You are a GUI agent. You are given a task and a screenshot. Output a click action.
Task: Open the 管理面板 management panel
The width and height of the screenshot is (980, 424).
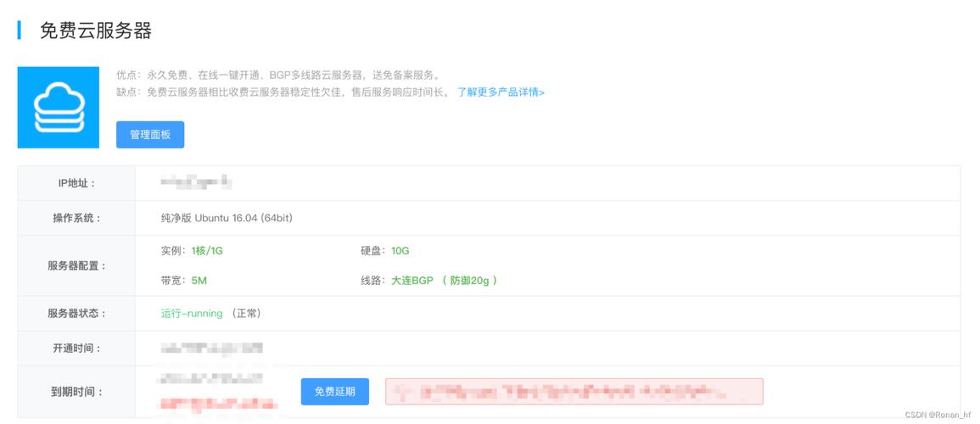coord(150,134)
